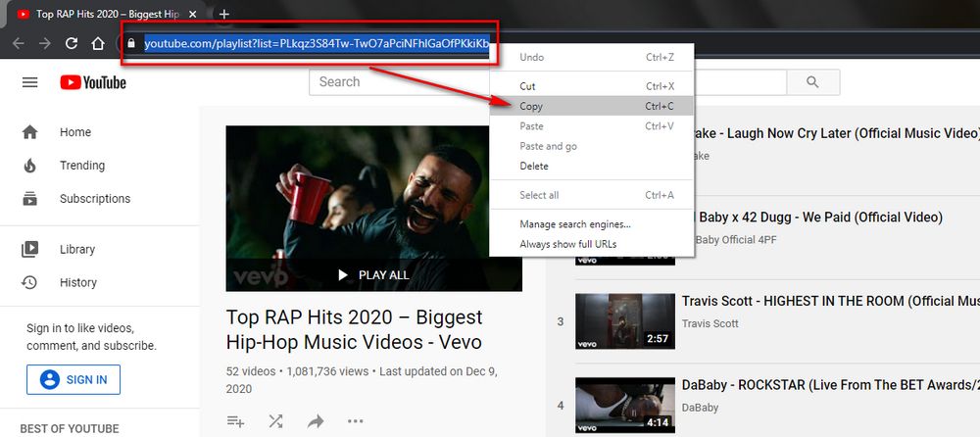Close the Top RAP Hits 2020 tab
This screenshot has height=437, width=980.
[193, 14]
